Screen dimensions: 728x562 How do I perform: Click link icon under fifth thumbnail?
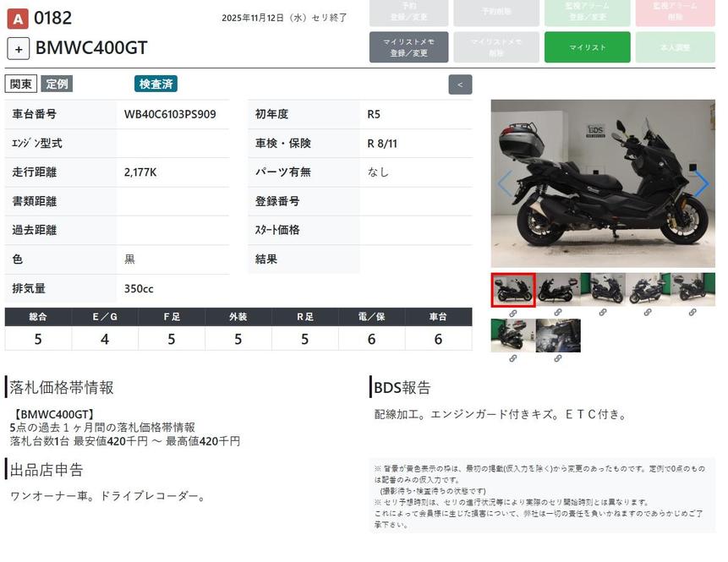692,313
